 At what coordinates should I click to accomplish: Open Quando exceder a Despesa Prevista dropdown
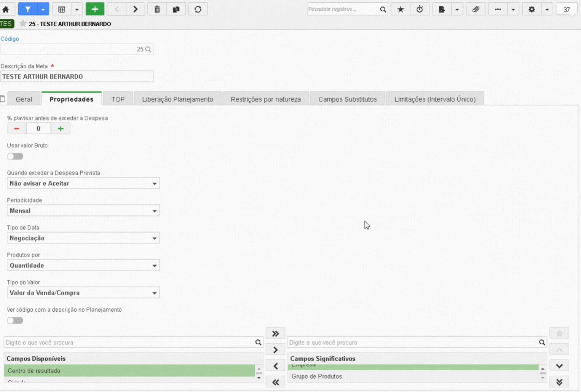pyautogui.click(x=83, y=183)
